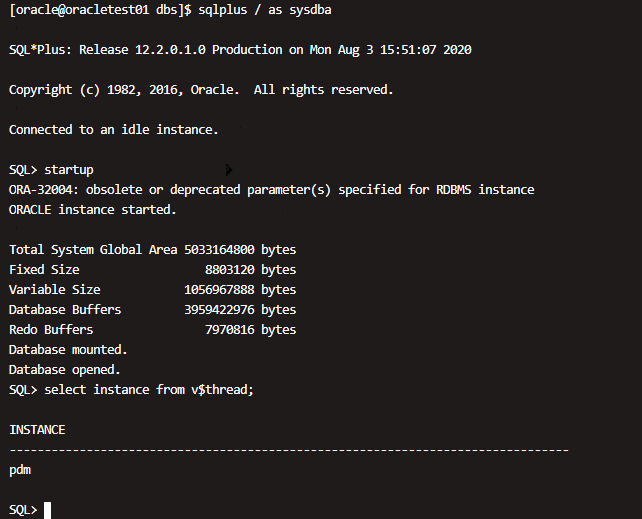Click "Connected to an idle instance." message

pos(113,130)
